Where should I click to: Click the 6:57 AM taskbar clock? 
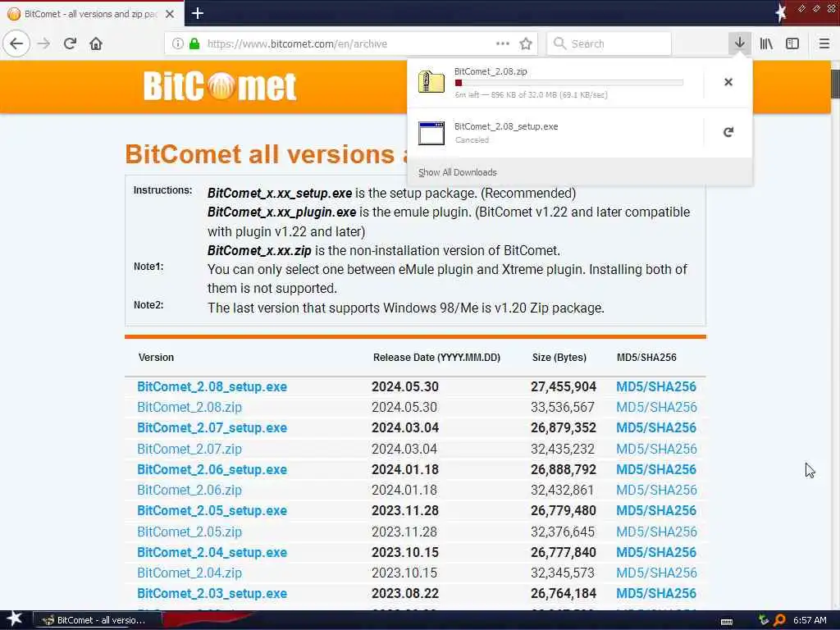pos(810,620)
